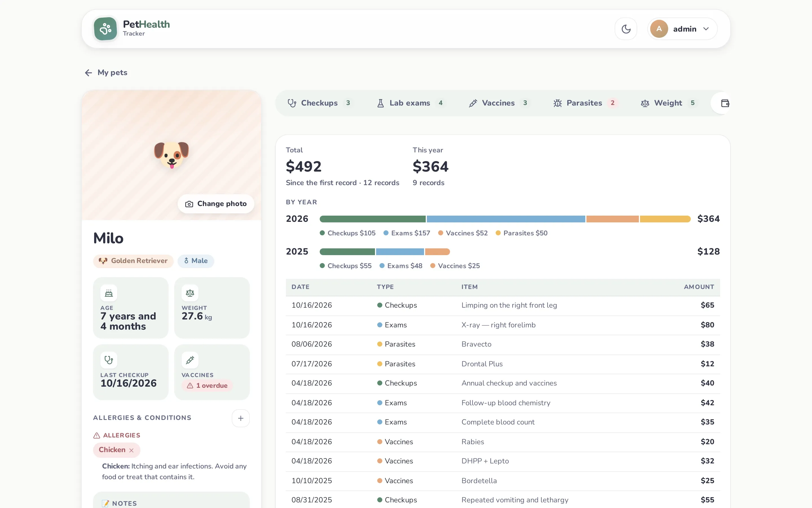Add an allergy or condition with plus
The width and height of the screenshot is (812, 508).
240,418
